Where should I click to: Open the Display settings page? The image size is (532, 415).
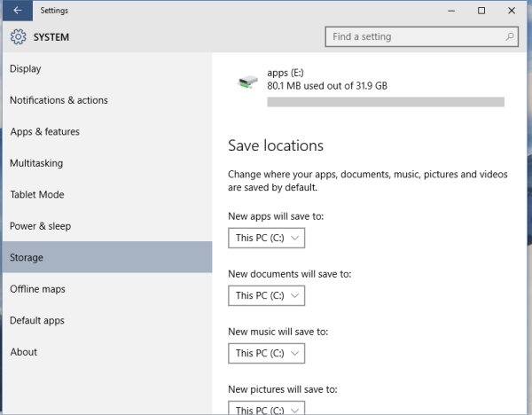(x=107, y=69)
